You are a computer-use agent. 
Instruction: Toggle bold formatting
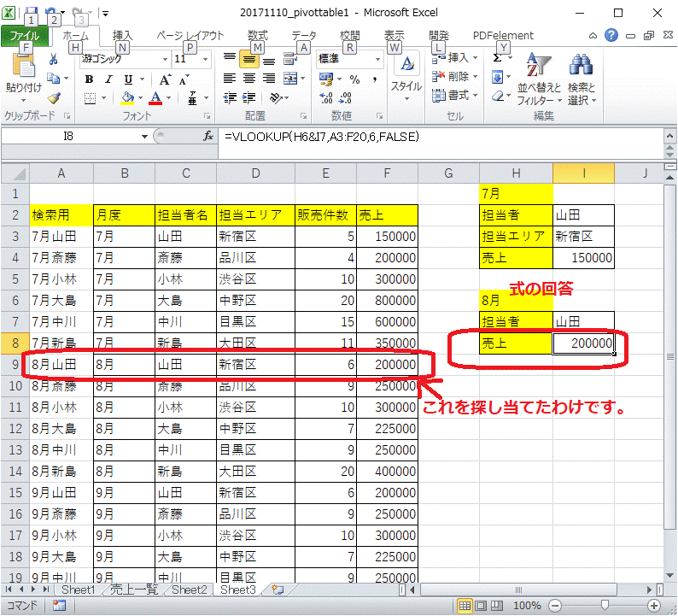(89, 79)
